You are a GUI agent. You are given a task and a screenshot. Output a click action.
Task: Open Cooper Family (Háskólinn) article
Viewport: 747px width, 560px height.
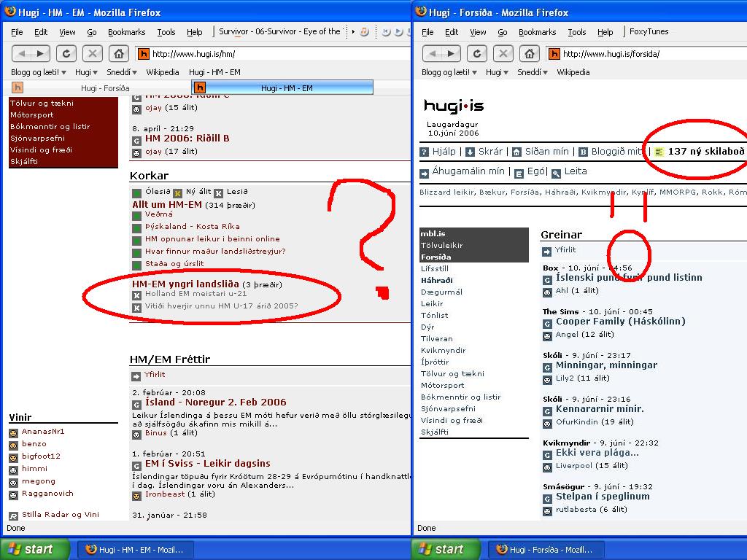pos(620,322)
